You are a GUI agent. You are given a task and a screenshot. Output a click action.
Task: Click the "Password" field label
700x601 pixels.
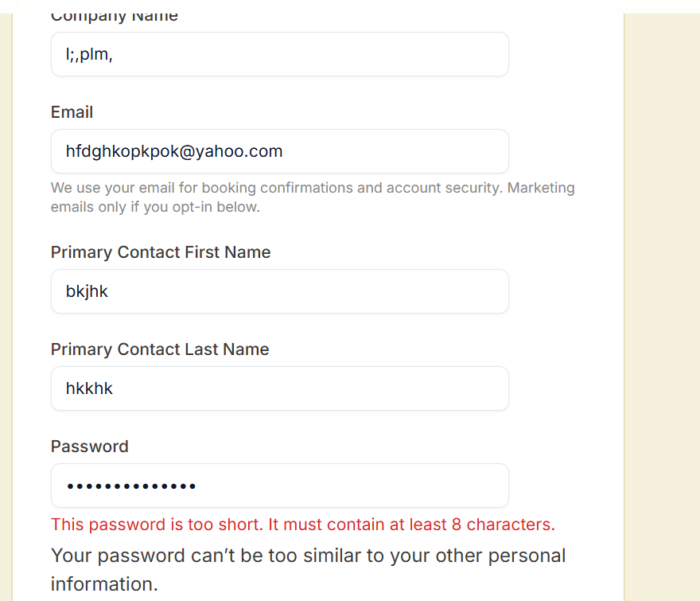89,447
